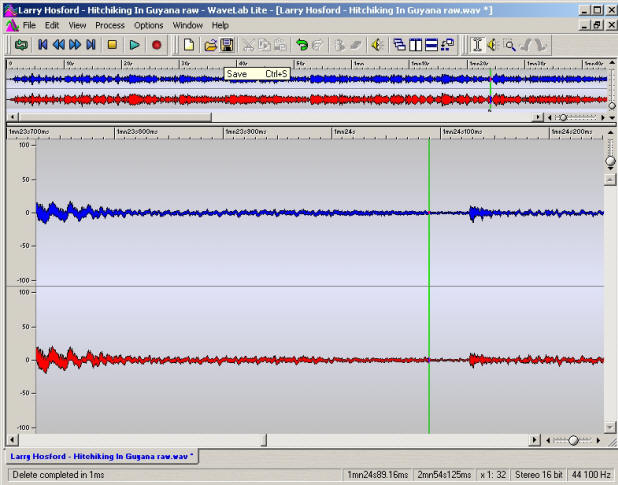Adjust overview horizontal zoom slider
The width and height of the screenshot is (618, 485).
point(563,117)
